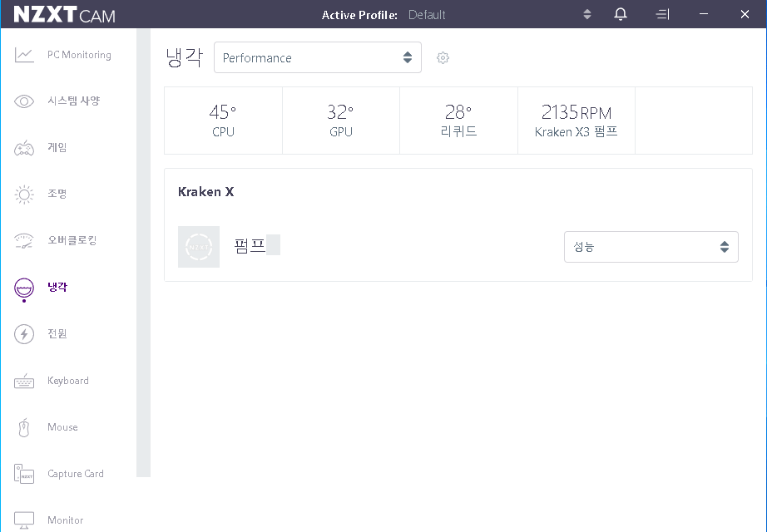Go to the Keyboard section
The height and width of the screenshot is (532, 767).
pyautogui.click(x=68, y=381)
